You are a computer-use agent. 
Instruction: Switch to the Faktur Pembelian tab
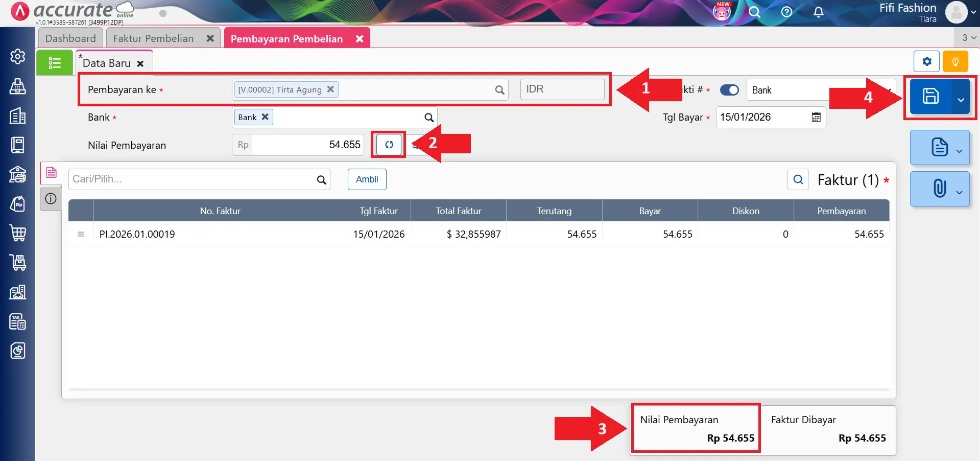point(153,38)
